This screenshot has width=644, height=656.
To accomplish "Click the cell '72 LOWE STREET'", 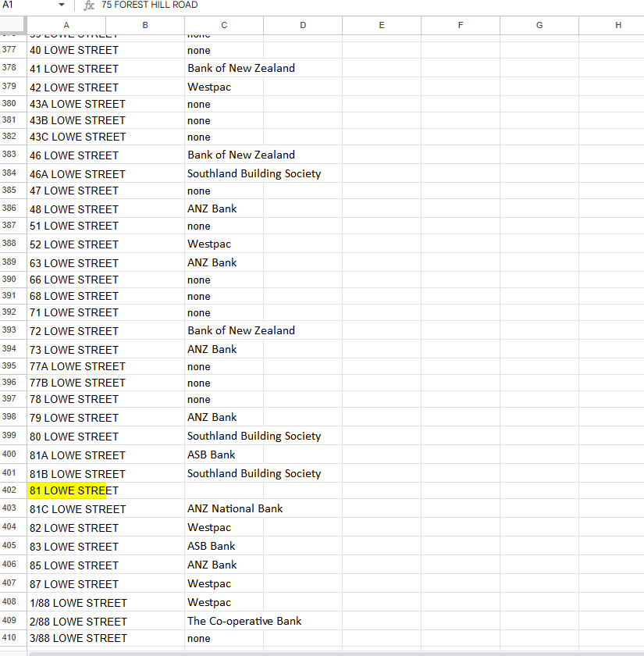I will (66, 330).
